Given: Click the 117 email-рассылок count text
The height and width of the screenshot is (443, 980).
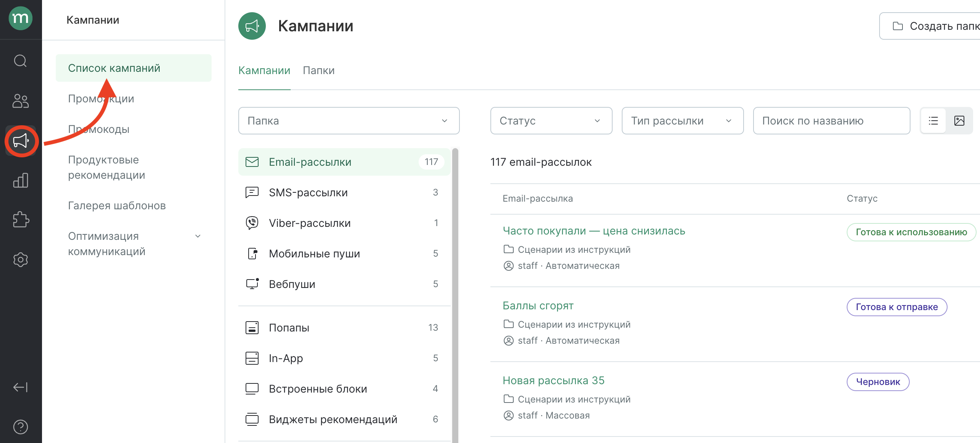Looking at the screenshot, I should coord(541,162).
